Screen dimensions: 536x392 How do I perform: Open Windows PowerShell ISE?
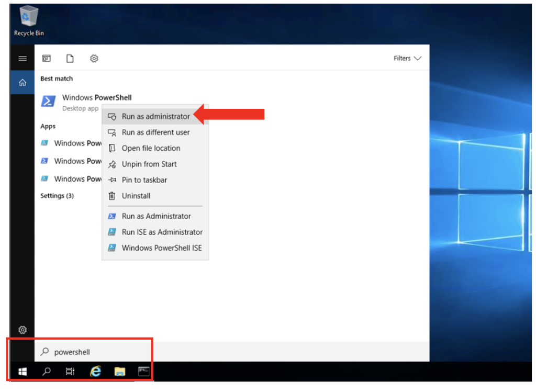tap(160, 248)
